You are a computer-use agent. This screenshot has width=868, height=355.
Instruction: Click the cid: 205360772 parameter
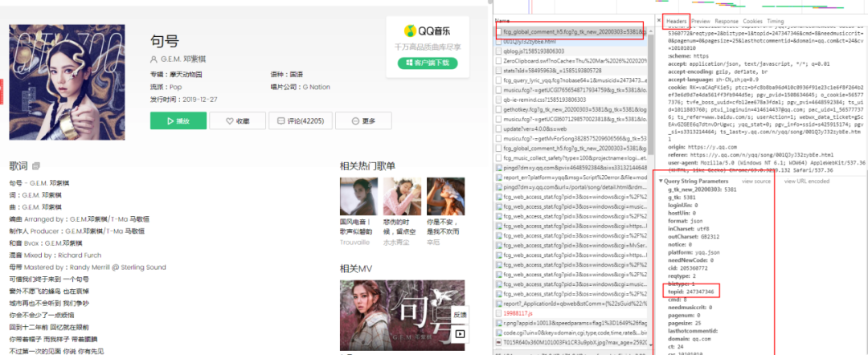686,267
